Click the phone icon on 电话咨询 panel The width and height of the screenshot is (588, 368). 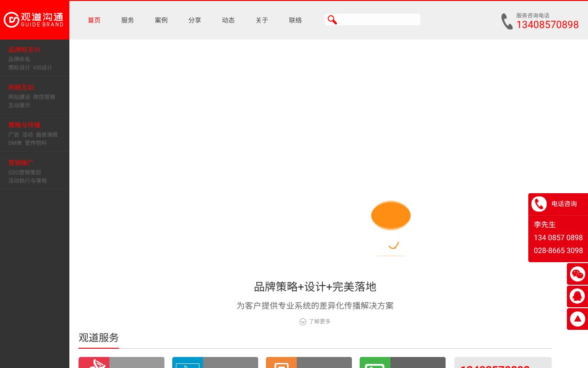(x=539, y=204)
